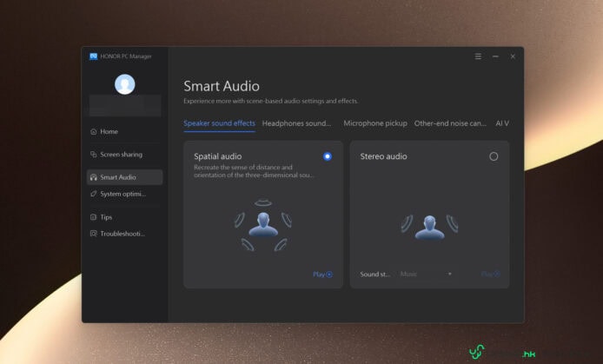Switch to Speaker sound effects tab
603x364 pixels.
tap(219, 123)
